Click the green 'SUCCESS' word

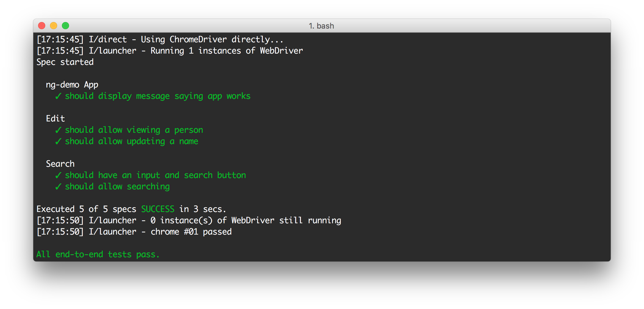point(158,209)
